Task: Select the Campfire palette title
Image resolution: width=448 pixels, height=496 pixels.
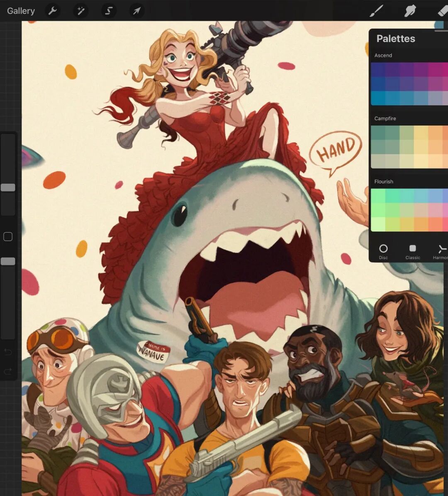Action: [385, 118]
